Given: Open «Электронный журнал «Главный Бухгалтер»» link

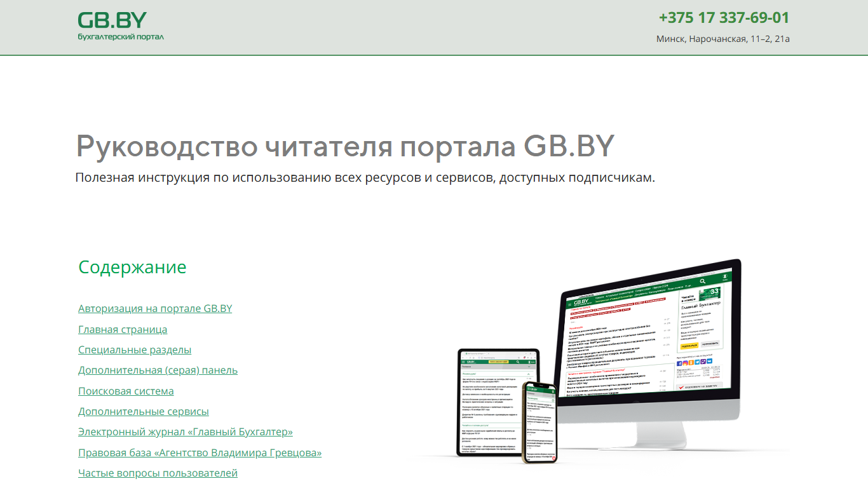Looking at the screenshot, I should click(x=186, y=432).
